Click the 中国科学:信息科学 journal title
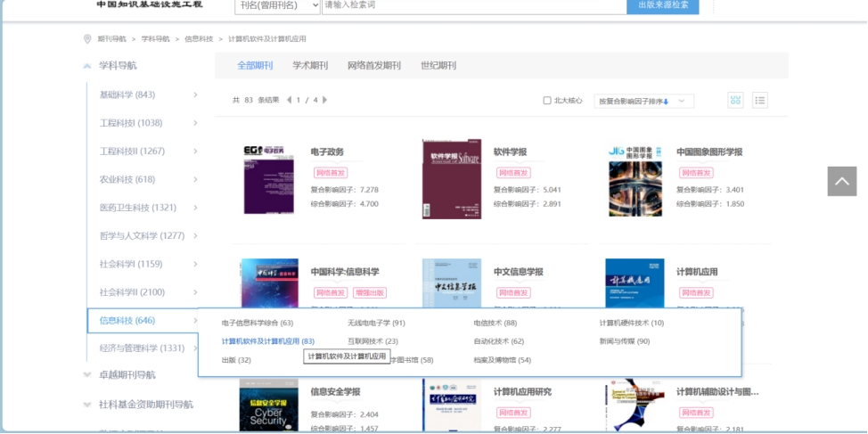The image size is (868, 434). pyautogui.click(x=345, y=273)
